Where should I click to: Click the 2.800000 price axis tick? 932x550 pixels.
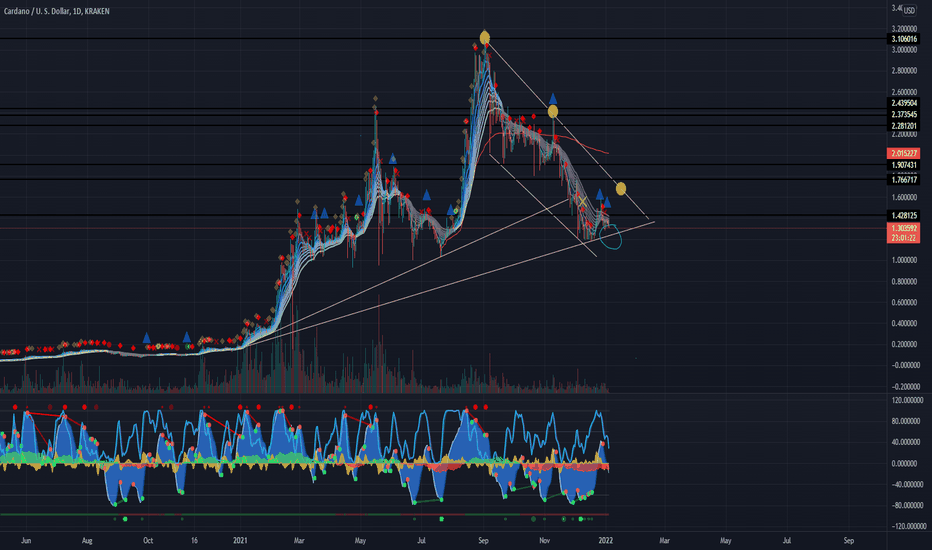(x=904, y=71)
